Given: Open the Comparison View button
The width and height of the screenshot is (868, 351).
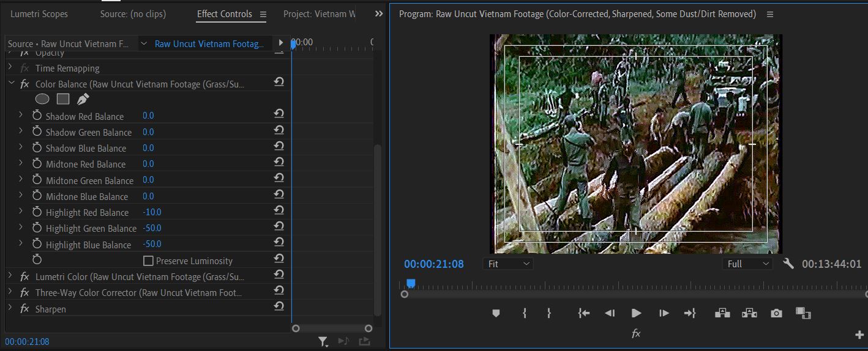Looking at the screenshot, I should pos(803,313).
